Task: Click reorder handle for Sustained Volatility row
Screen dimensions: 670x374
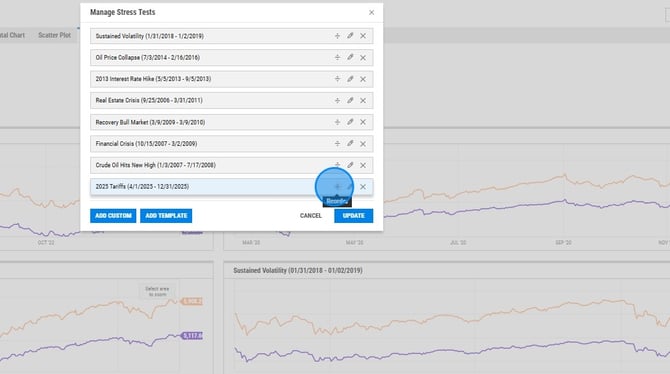Action: 337,36
